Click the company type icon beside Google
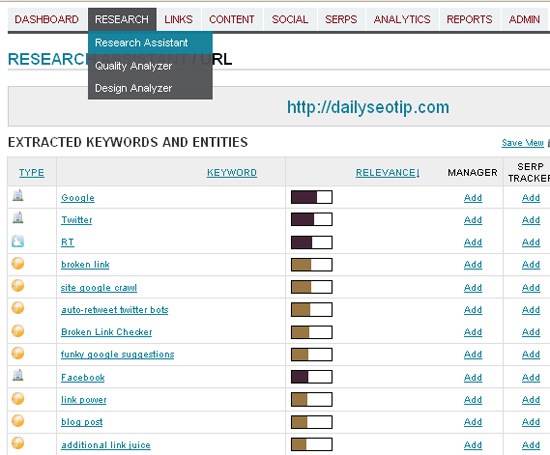Image resolution: width=550 pixels, height=455 pixels. click(x=18, y=195)
